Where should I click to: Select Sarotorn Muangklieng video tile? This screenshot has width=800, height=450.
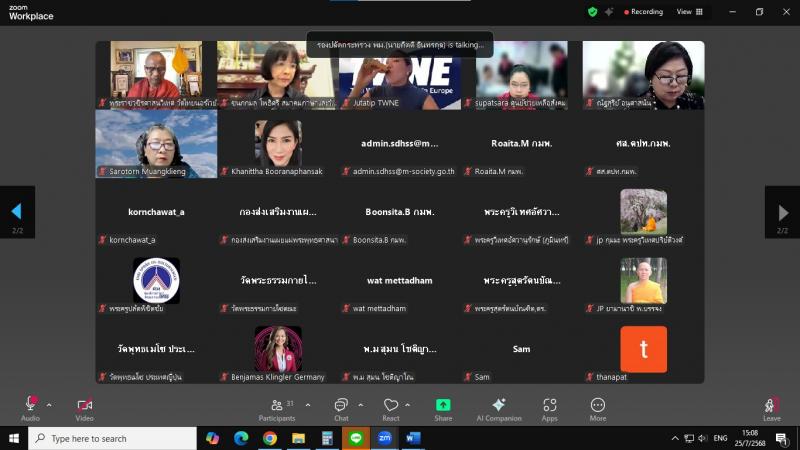click(x=156, y=144)
